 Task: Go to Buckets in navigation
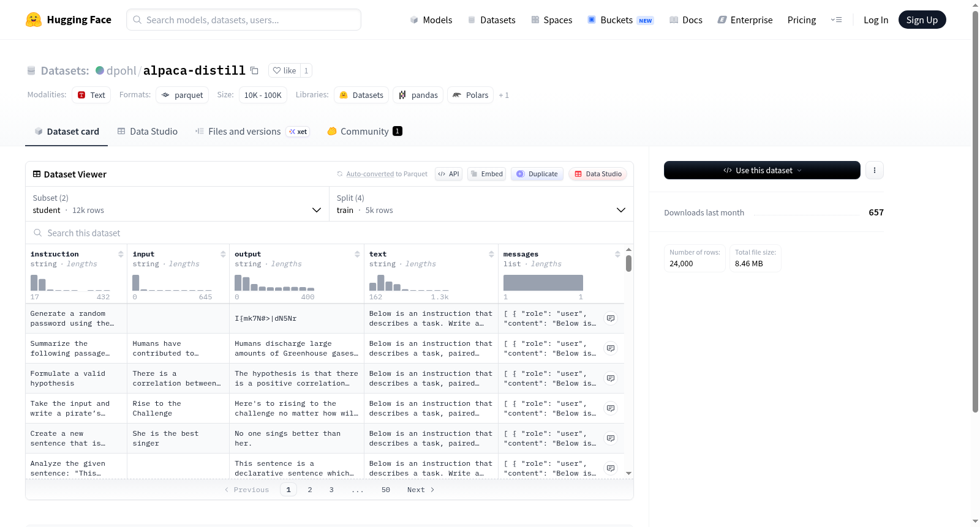tap(620, 20)
